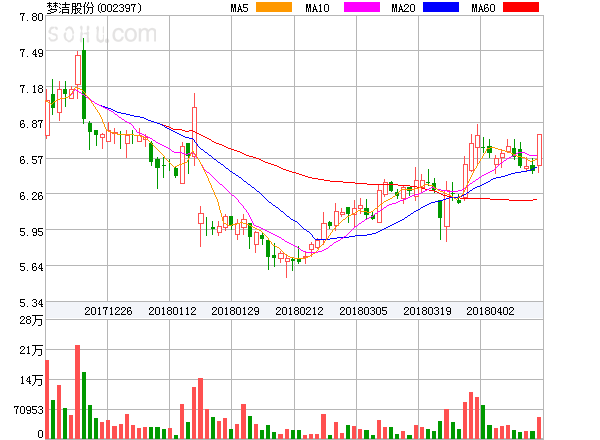Image resolution: width=600 pixels, height=440 pixels.
Task: Click the 7.80 price axis label
Action: (x=31, y=17)
